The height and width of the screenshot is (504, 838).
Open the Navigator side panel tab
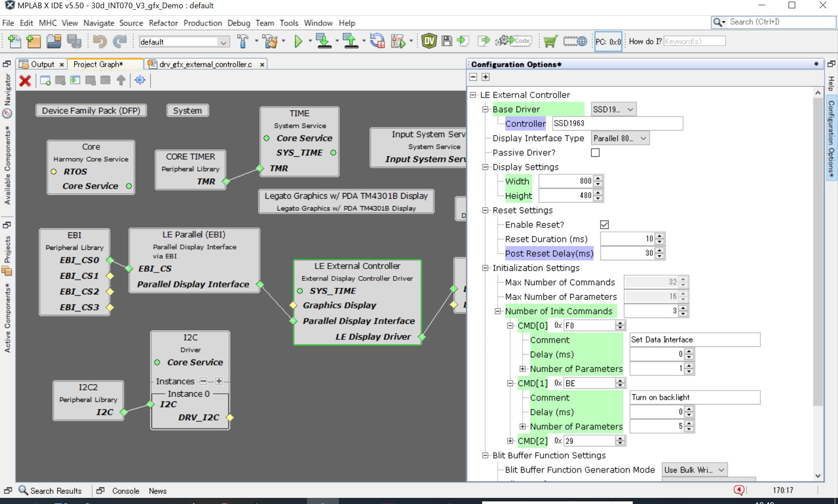[7, 96]
